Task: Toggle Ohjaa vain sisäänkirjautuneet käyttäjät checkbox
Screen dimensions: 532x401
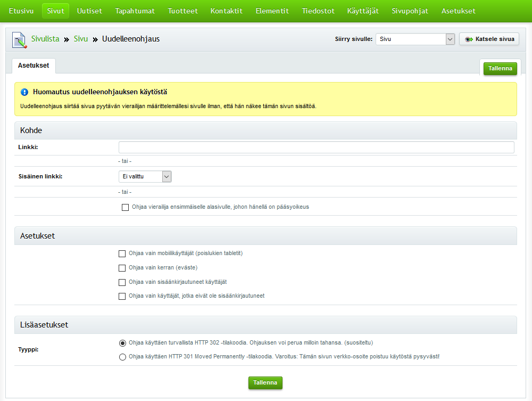Action: 122,282
